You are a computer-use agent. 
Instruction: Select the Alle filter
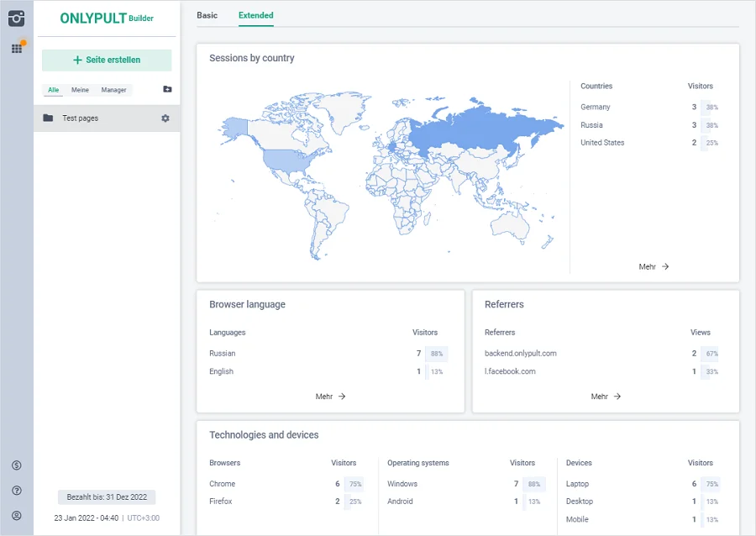coord(54,90)
